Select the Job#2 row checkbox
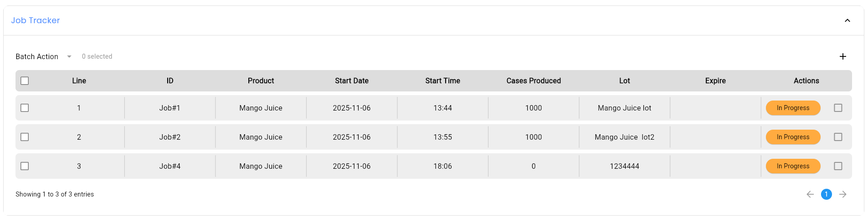Screen dimensions: 868x222 point(25,137)
